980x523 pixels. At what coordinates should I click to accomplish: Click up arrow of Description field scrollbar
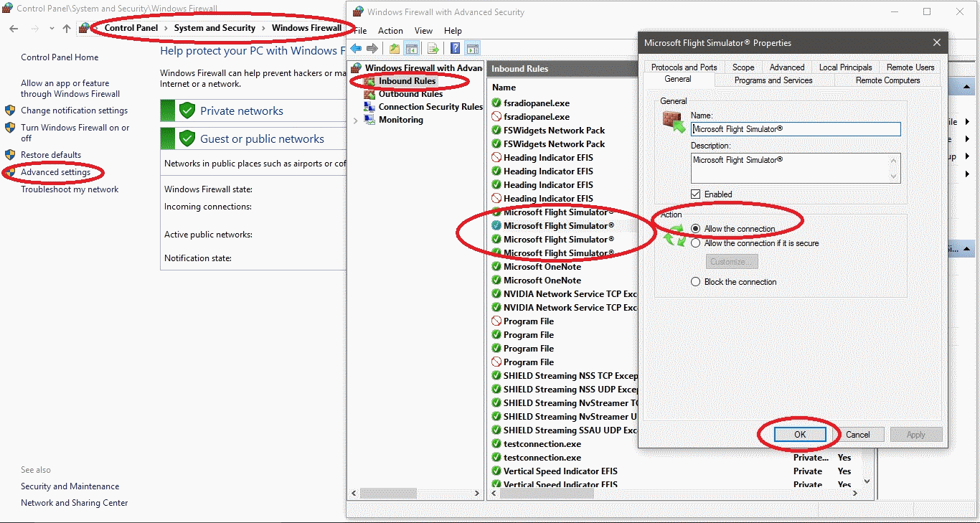[x=894, y=159]
